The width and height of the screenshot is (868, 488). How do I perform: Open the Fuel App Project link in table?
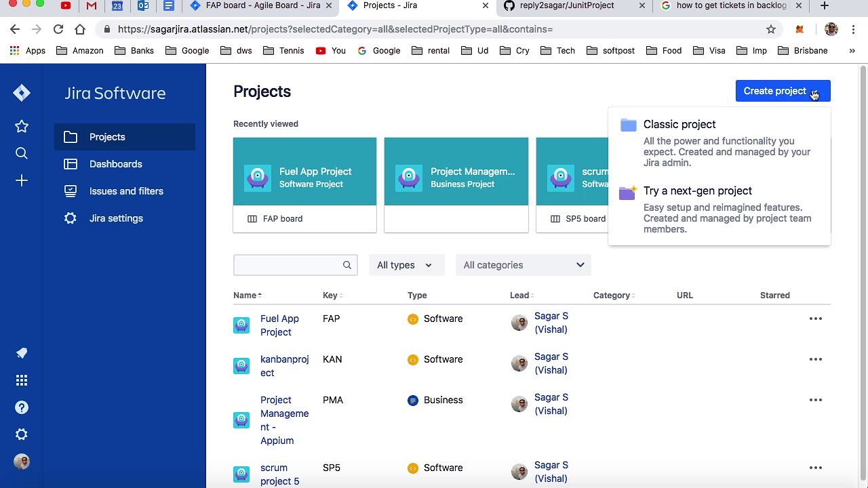coord(279,325)
